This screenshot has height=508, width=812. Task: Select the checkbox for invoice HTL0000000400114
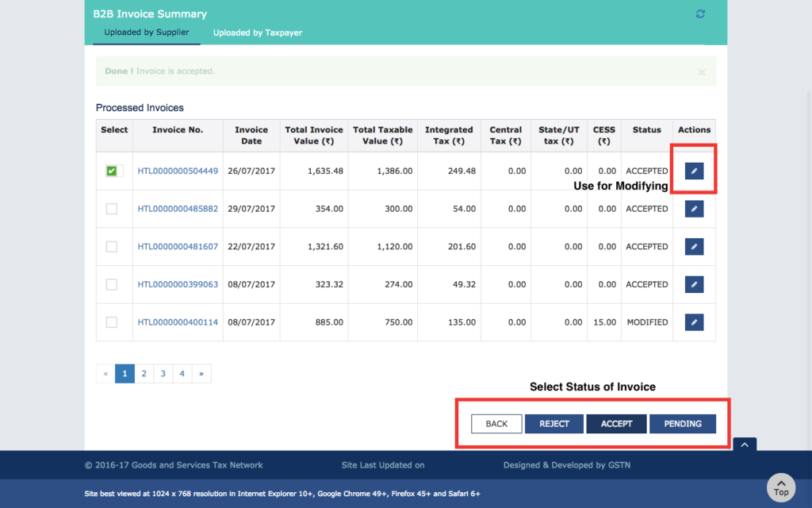click(x=112, y=322)
